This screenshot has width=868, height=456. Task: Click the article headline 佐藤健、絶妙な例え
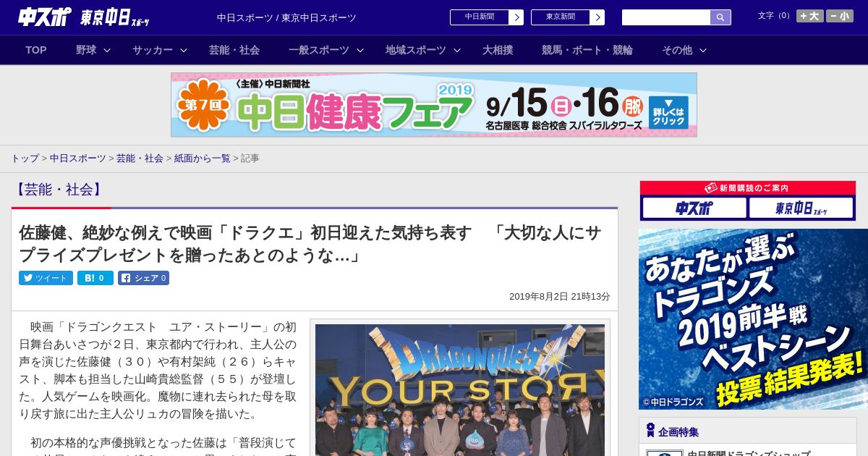(310, 244)
